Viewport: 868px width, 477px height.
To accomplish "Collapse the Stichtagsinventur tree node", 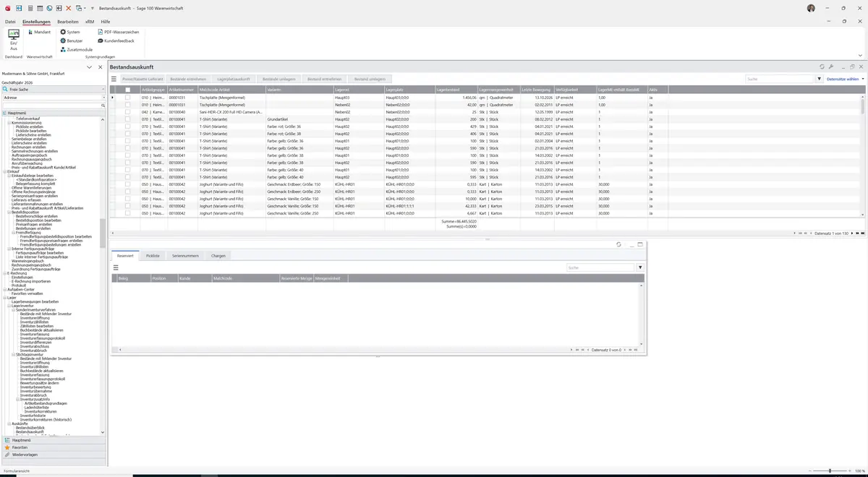I will click(13, 354).
